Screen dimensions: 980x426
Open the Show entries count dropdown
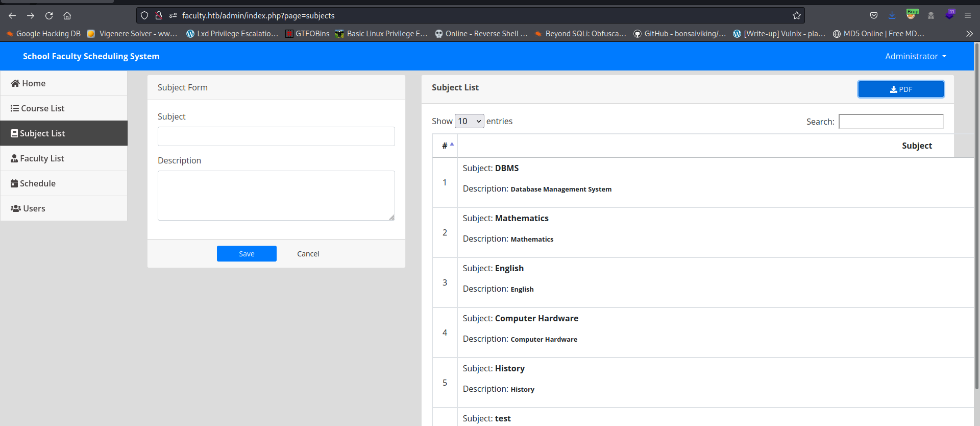[469, 121]
